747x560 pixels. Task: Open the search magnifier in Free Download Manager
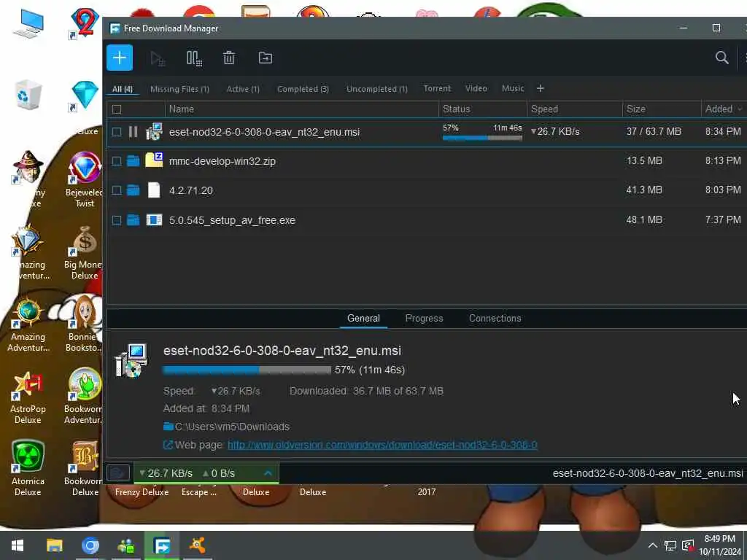[721, 58]
